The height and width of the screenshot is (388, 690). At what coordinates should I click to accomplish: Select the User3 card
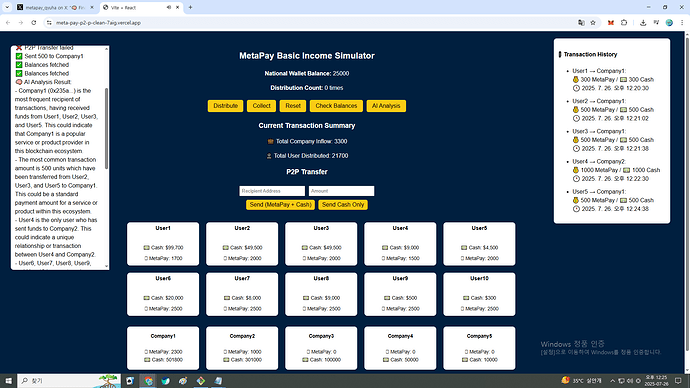coord(321,244)
